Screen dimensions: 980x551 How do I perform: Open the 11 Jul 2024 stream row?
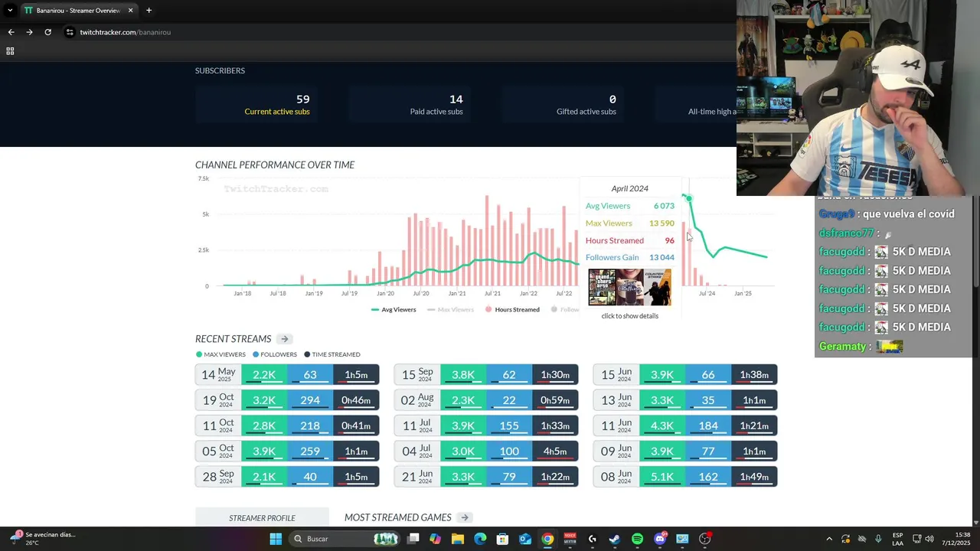pyautogui.click(x=486, y=425)
